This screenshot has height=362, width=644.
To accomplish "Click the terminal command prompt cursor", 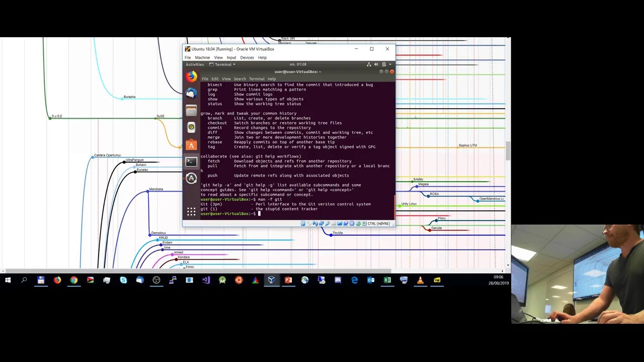I will (259, 214).
